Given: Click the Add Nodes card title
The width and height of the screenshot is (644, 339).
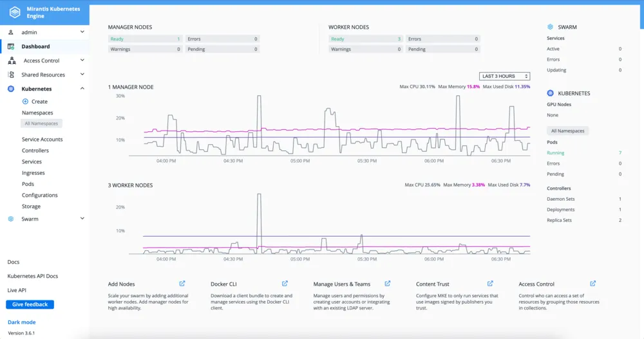Looking at the screenshot, I should coord(121,284).
